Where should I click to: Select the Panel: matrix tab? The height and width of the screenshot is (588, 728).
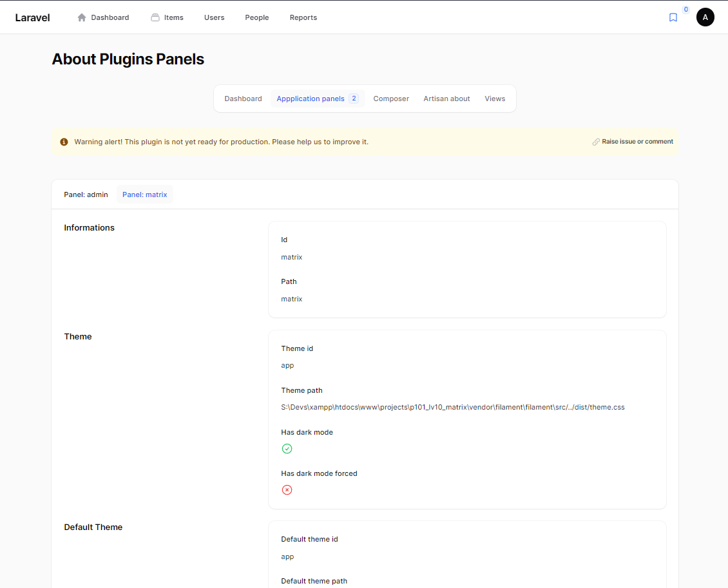coord(145,195)
